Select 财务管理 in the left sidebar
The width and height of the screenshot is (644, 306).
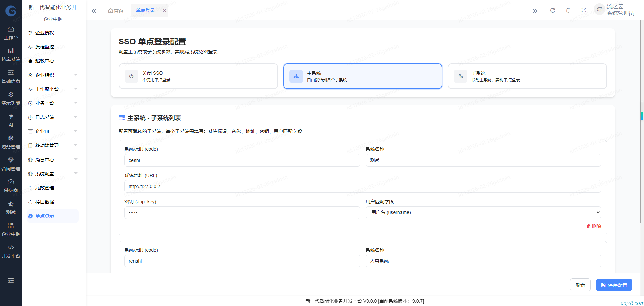click(11, 141)
